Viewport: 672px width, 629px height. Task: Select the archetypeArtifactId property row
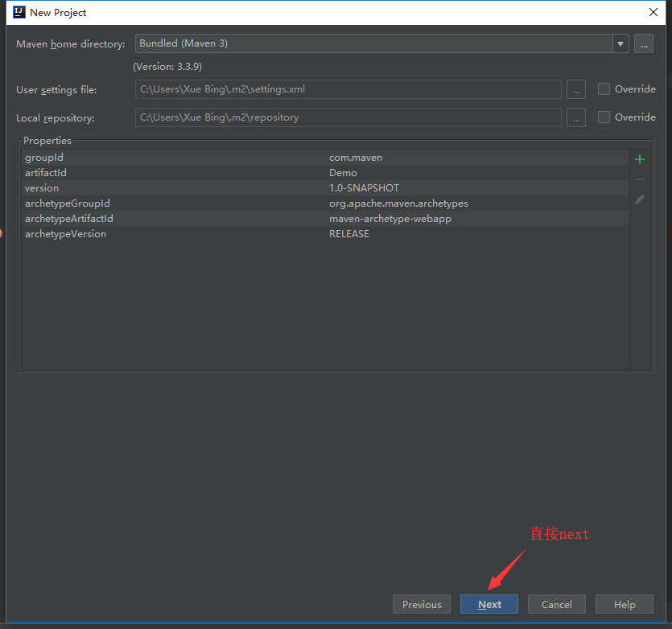coord(325,219)
